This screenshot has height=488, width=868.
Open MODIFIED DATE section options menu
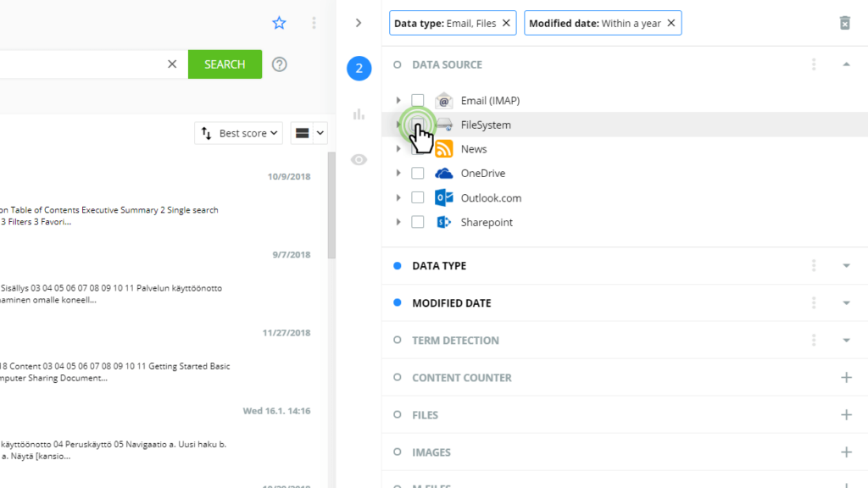click(x=814, y=303)
